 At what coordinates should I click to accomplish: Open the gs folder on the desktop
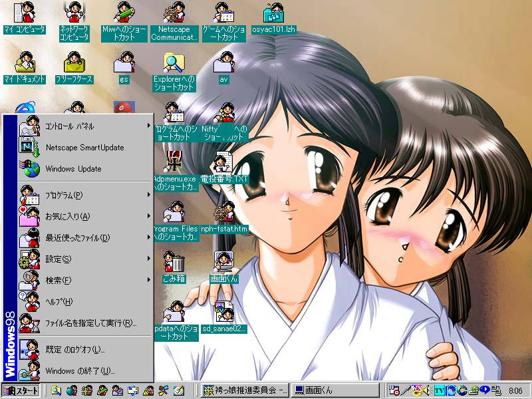click(124, 64)
